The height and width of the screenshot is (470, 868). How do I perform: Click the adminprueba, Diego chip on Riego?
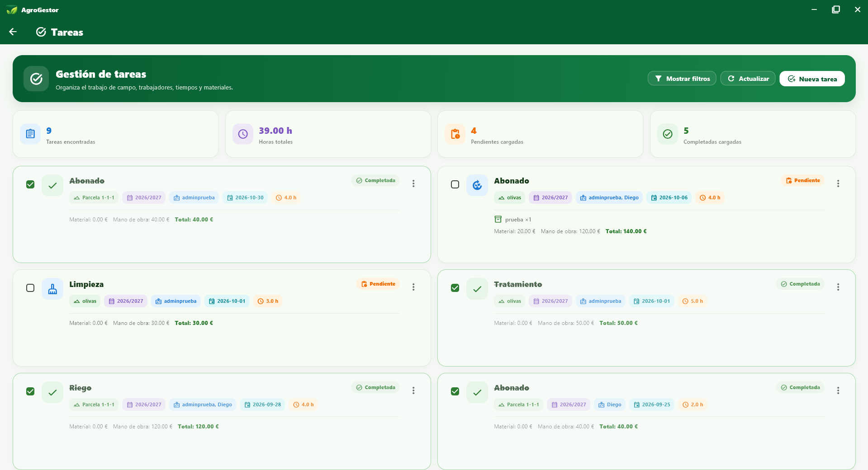point(203,404)
